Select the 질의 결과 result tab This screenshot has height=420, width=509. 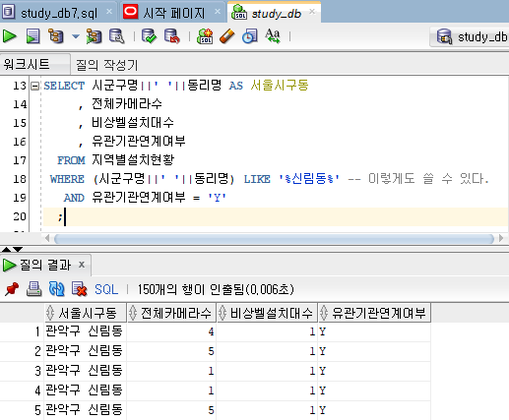point(45,265)
